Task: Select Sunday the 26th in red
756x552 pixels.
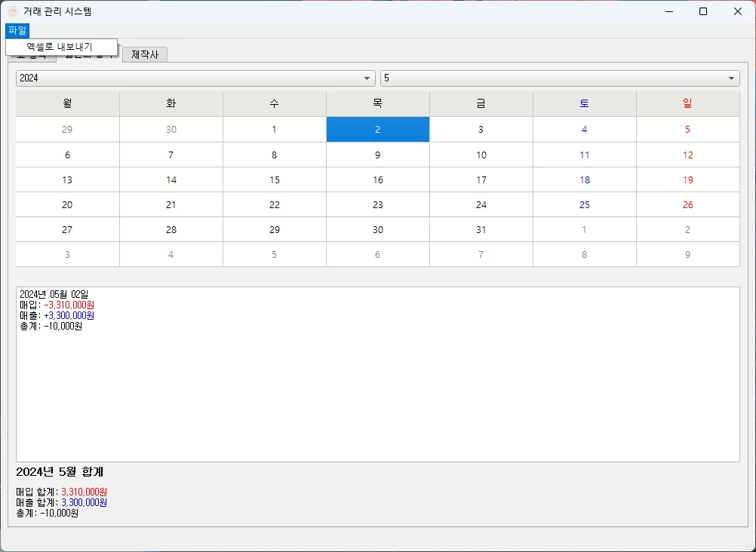Action: click(687, 205)
